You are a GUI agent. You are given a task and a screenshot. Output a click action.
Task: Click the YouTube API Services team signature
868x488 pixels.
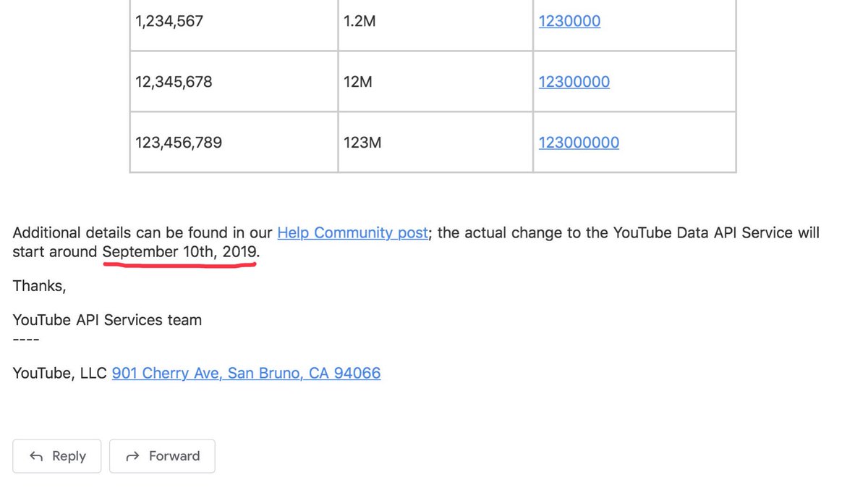click(107, 320)
